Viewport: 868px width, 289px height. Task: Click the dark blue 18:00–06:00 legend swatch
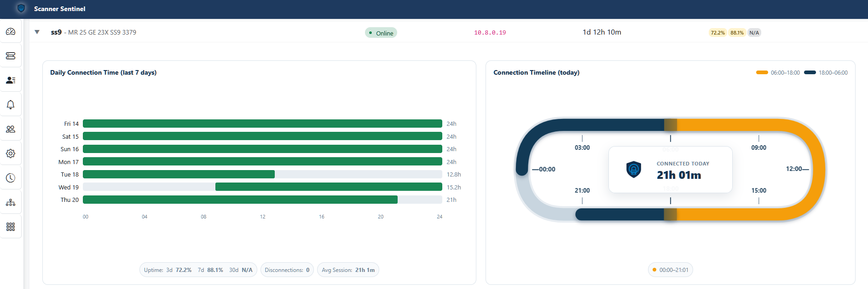click(810, 72)
